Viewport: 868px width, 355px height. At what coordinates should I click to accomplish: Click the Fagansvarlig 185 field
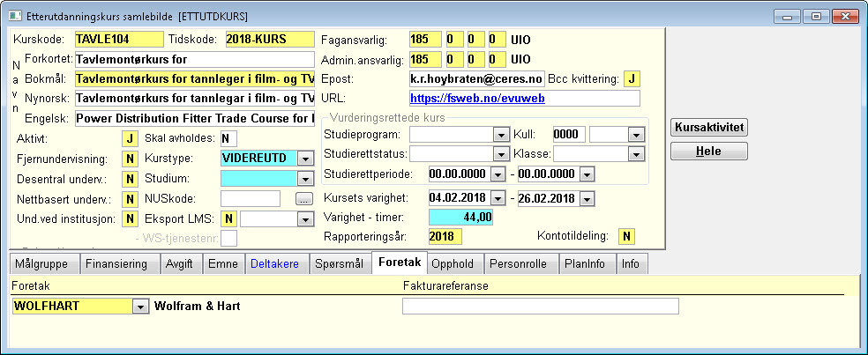pos(426,40)
